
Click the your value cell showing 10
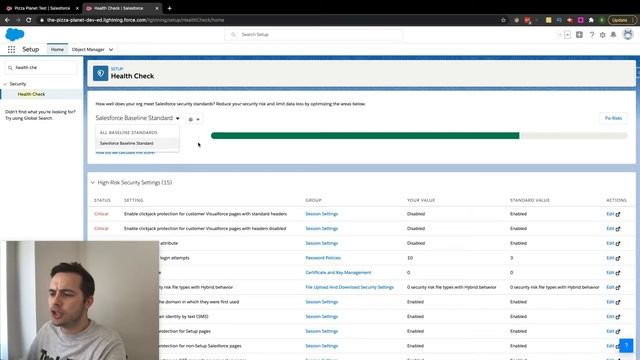coord(410,258)
